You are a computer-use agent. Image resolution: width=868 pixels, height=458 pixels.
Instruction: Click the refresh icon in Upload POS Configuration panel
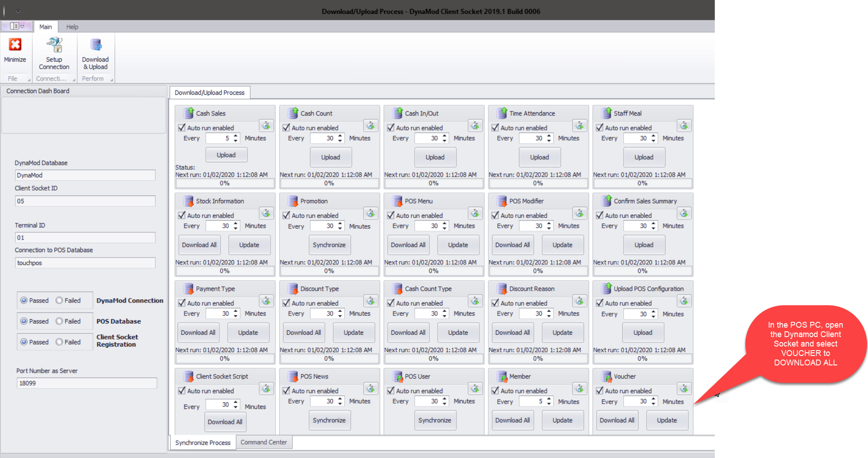684,301
